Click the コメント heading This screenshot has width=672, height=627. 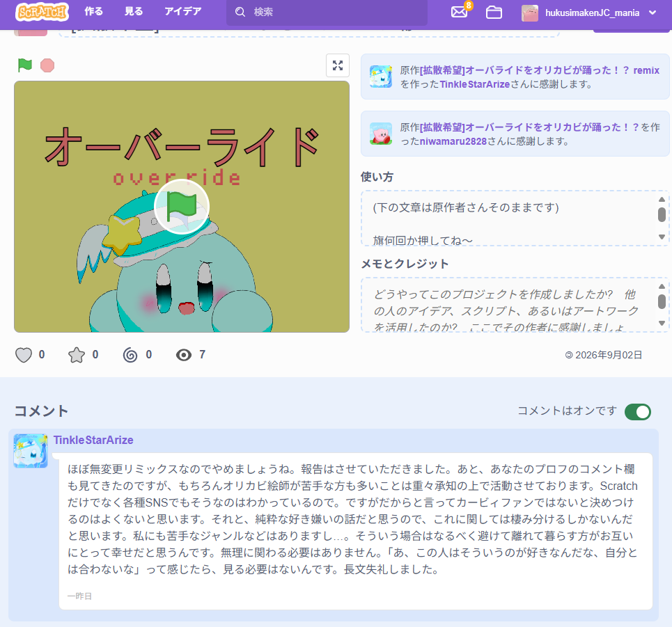[x=41, y=411]
